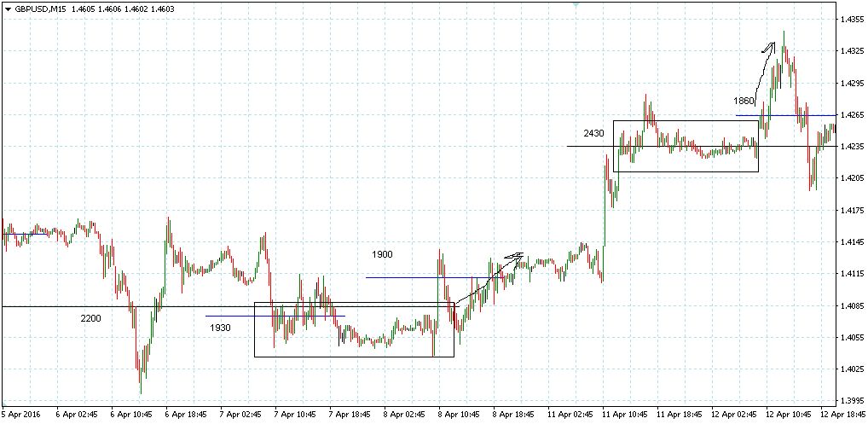Click the 1.4355 price scale label
Viewport: 868px width, 424px height.
click(852, 20)
